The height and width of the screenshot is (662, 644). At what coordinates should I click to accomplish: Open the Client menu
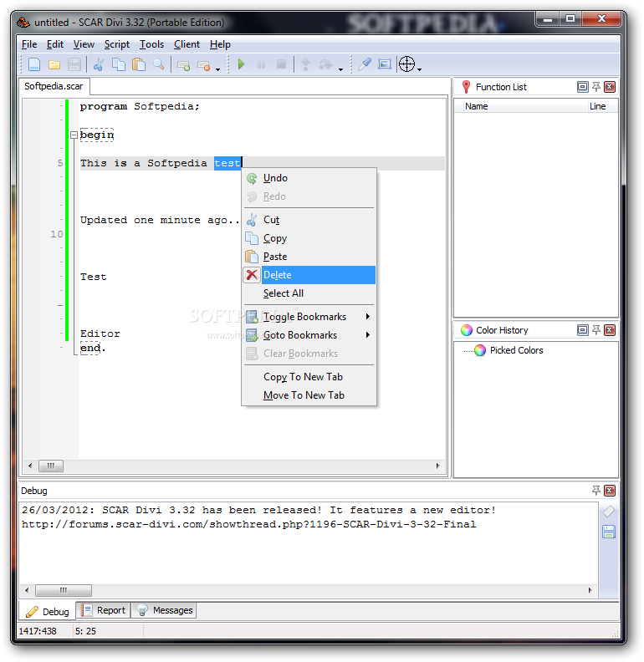click(x=187, y=44)
